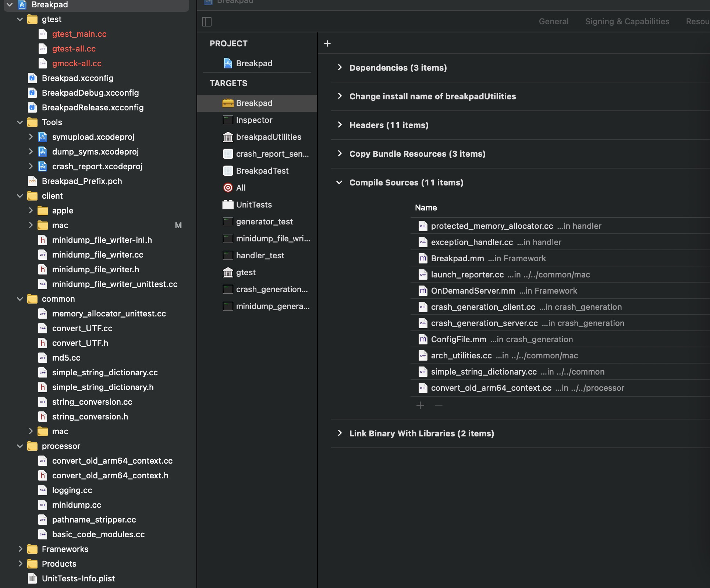
Task: Select the gtest library target icon
Action: point(228,272)
